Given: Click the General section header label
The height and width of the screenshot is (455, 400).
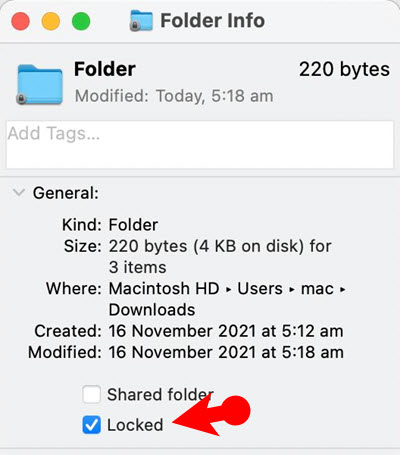Looking at the screenshot, I should (66, 193).
